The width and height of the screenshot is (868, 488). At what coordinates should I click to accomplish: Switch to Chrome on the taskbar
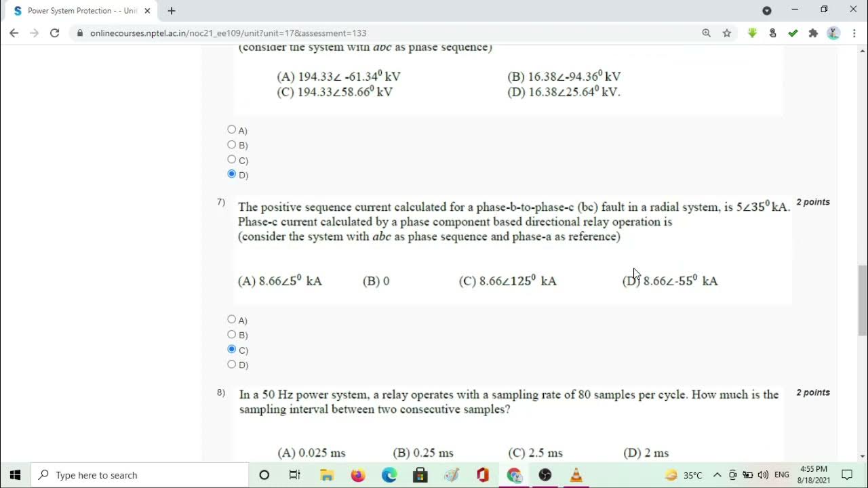pos(514,475)
